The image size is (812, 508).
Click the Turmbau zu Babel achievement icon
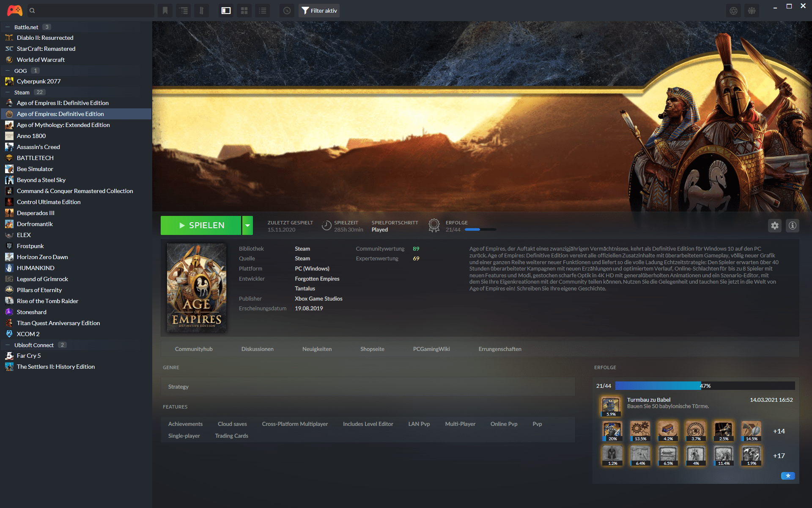(611, 406)
